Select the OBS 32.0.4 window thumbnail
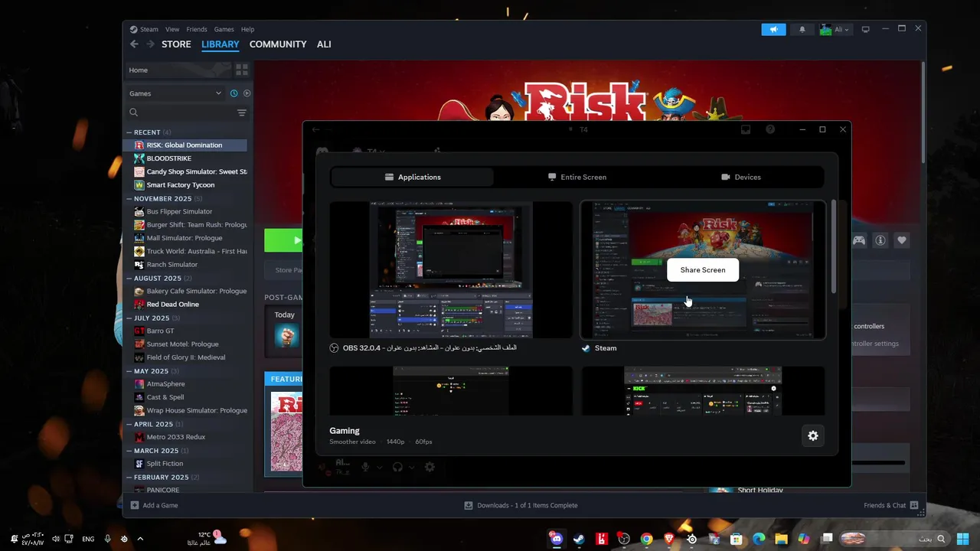The width and height of the screenshot is (980, 551). point(451,269)
